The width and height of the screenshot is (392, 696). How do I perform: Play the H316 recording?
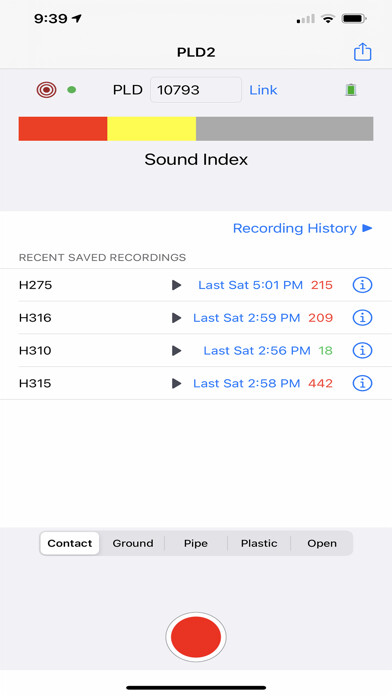[x=177, y=318]
